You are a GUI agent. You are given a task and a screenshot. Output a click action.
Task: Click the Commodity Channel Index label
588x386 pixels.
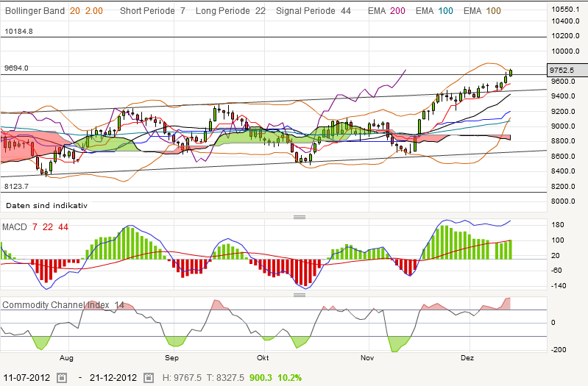tap(56, 305)
